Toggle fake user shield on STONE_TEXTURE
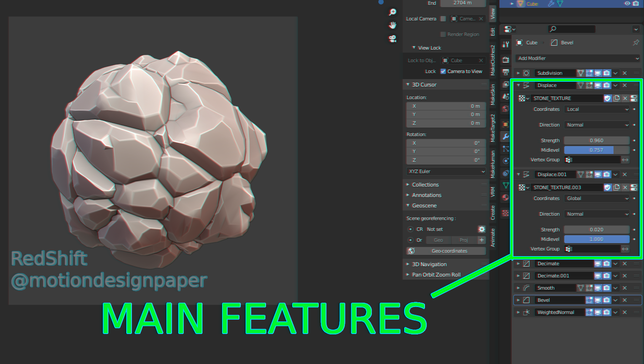The image size is (644, 364). coord(607,98)
